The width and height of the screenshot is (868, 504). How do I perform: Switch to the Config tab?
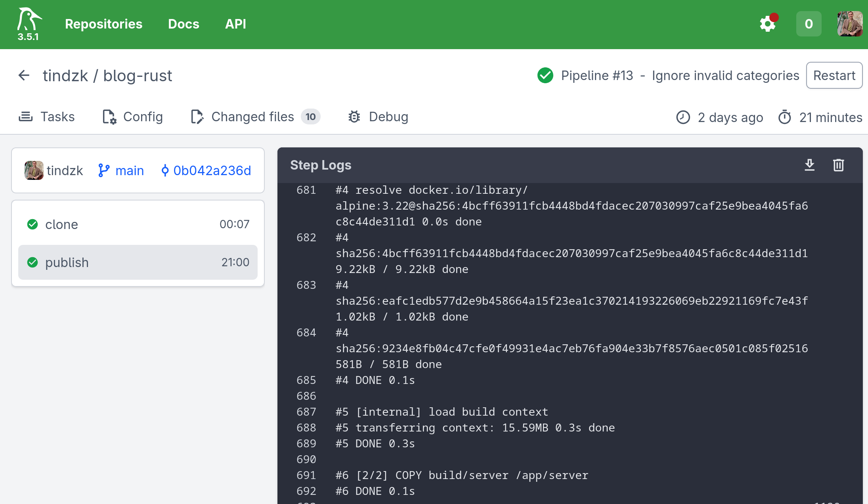pos(132,117)
